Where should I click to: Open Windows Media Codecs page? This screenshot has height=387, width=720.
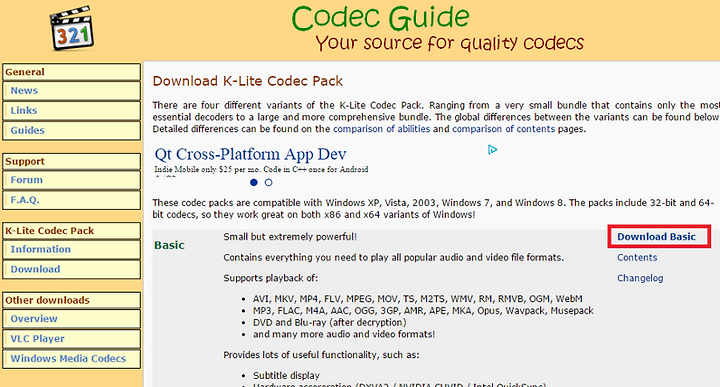coord(72,359)
